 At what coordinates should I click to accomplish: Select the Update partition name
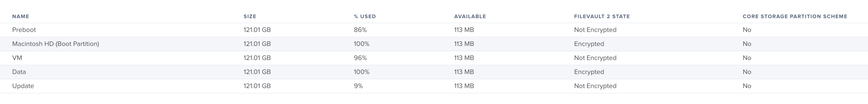pyautogui.click(x=23, y=86)
